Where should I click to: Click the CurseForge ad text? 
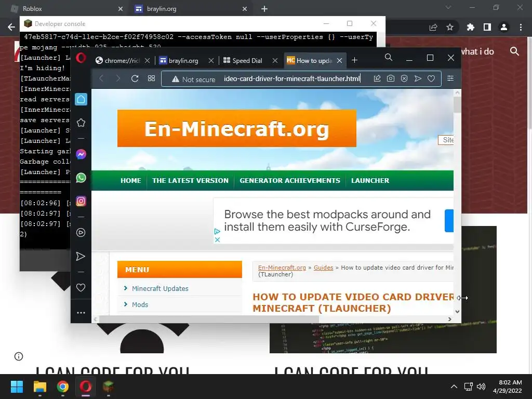pos(327,220)
